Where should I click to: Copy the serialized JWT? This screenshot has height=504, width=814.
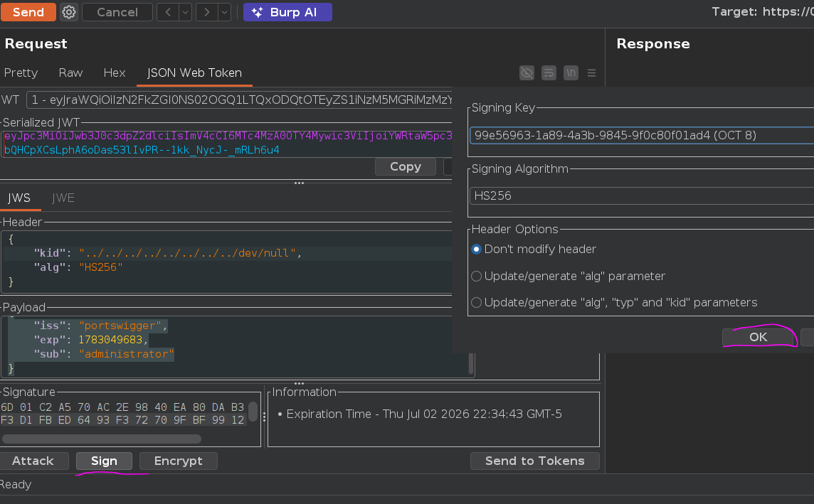(x=406, y=166)
